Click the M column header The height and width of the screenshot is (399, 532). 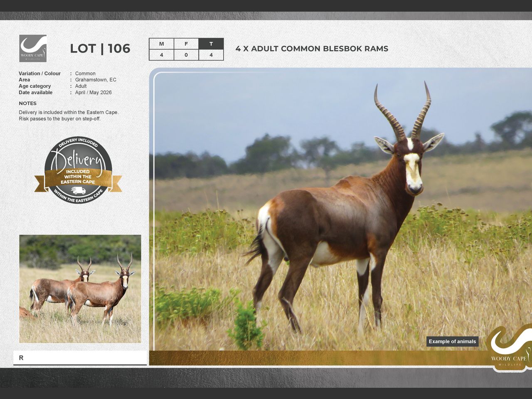coord(161,44)
